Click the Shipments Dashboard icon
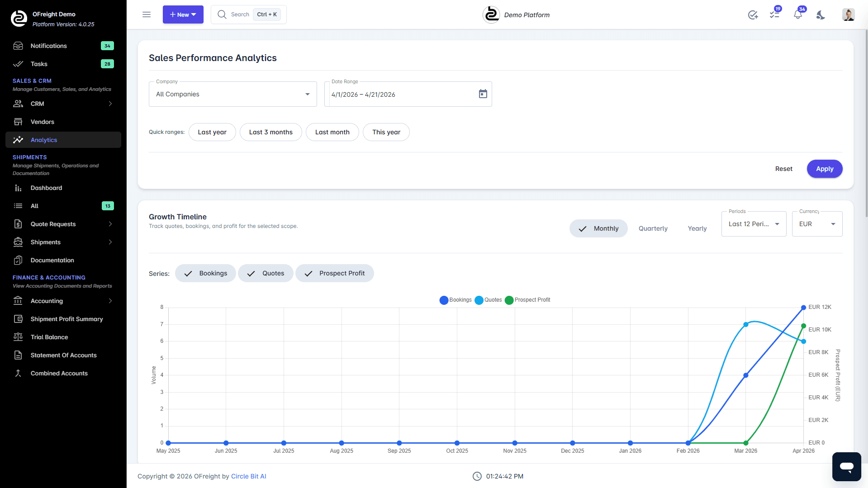Viewport: 868px width, 488px height. (18, 188)
